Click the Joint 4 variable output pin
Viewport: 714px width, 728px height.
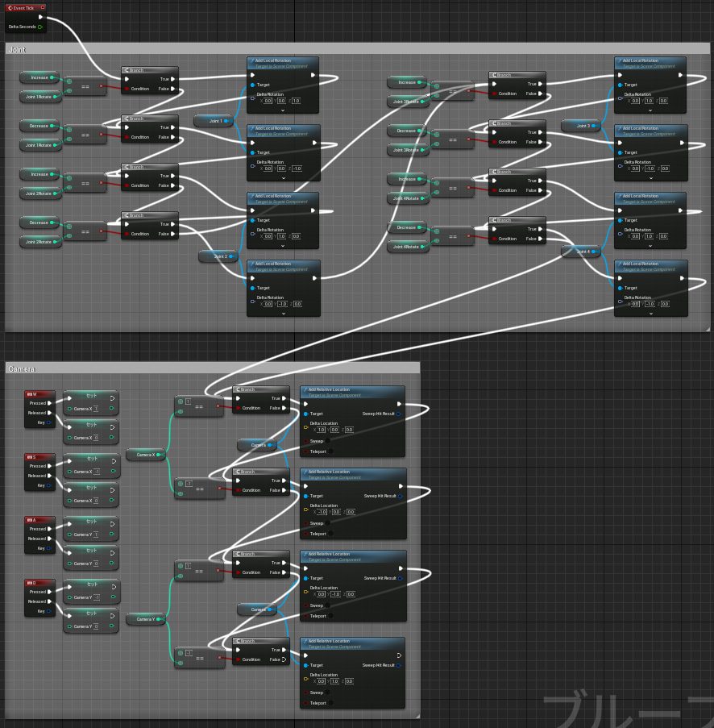click(593, 252)
